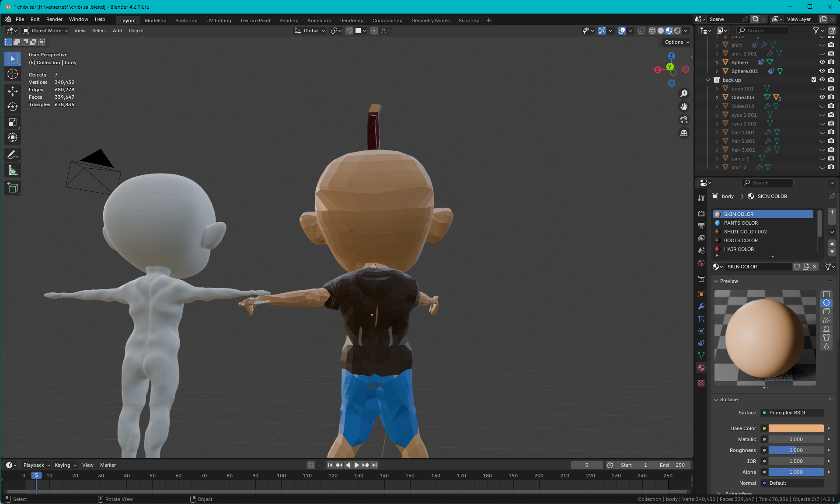The image size is (840, 504).
Task: Hide the Sphere object in outliner
Action: [822, 62]
